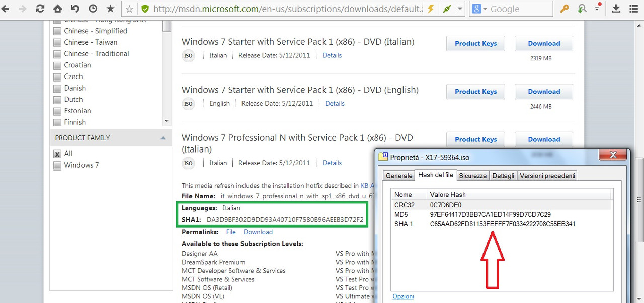Image resolution: width=644 pixels, height=303 pixels.
Task: Tick the Chinese - Taiwan checkbox
Action: point(57,43)
